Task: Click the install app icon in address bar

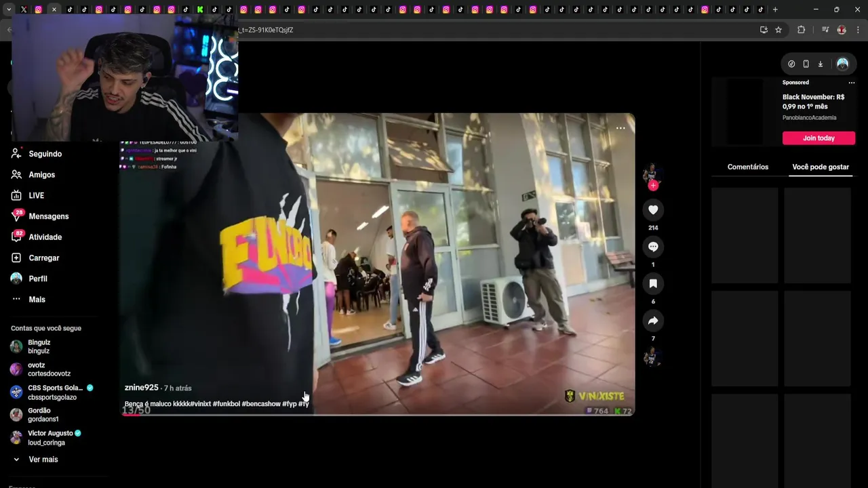Action: point(764,30)
